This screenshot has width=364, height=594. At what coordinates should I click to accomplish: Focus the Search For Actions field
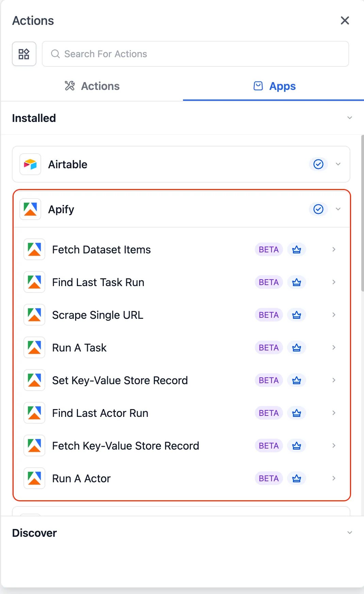201,54
